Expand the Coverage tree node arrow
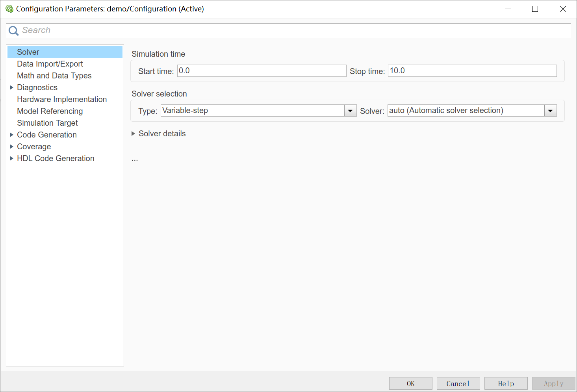The image size is (577, 392). (11, 147)
